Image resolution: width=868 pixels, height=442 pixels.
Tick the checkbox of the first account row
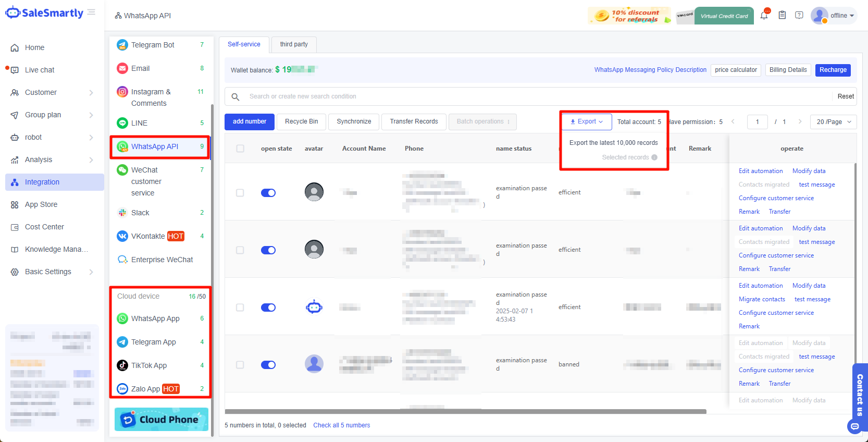point(240,193)
